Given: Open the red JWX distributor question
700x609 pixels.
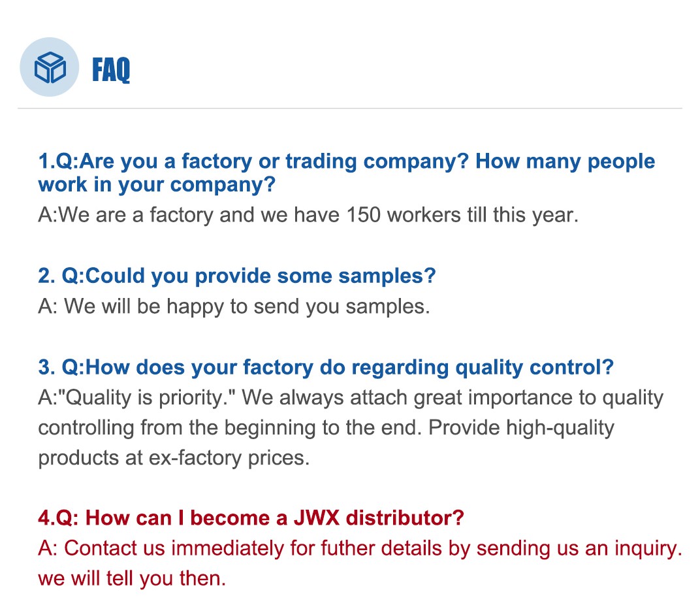Looking at the screenshot, I should tap(251, 518).
